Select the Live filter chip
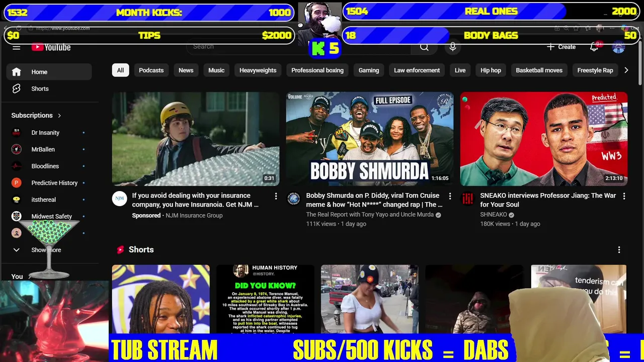The image size is (644, 362). 460,70
